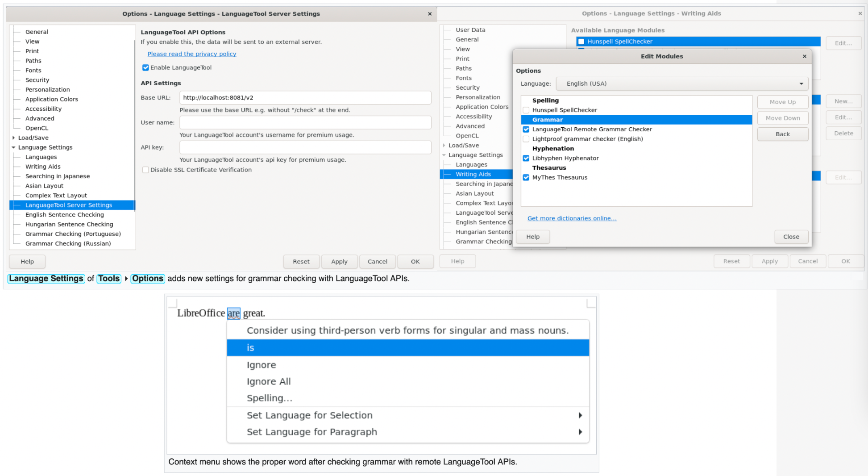Select Ignore All in context menu
This screenshot has width=868, height=476.
coord(269,382)
